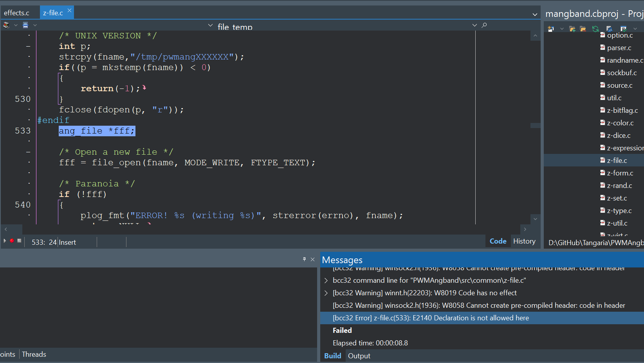Open the Output tab in Messages panel
Viewport: 644px width, 363px height.
click(x=359, y=356)
